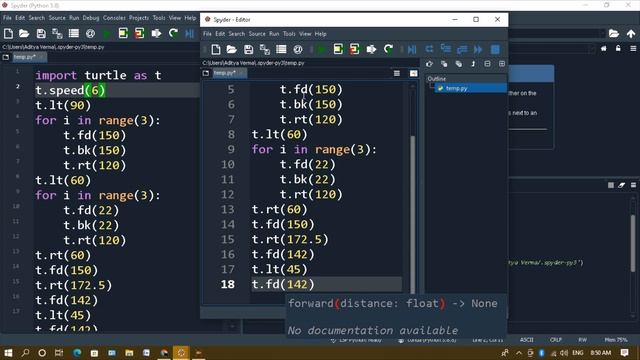
Task: Click Run selection icon in Editor window toolbar
Action: coord(371,50)
